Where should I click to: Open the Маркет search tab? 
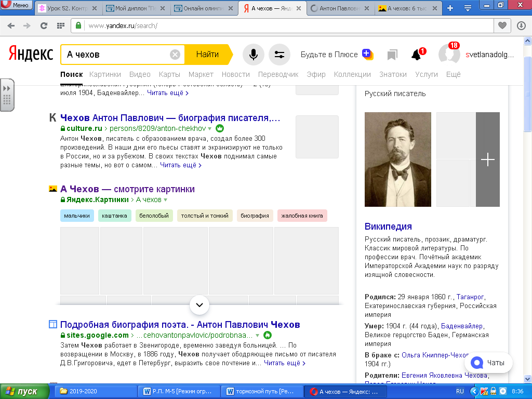pyautogui.click(x=201, y=74)
